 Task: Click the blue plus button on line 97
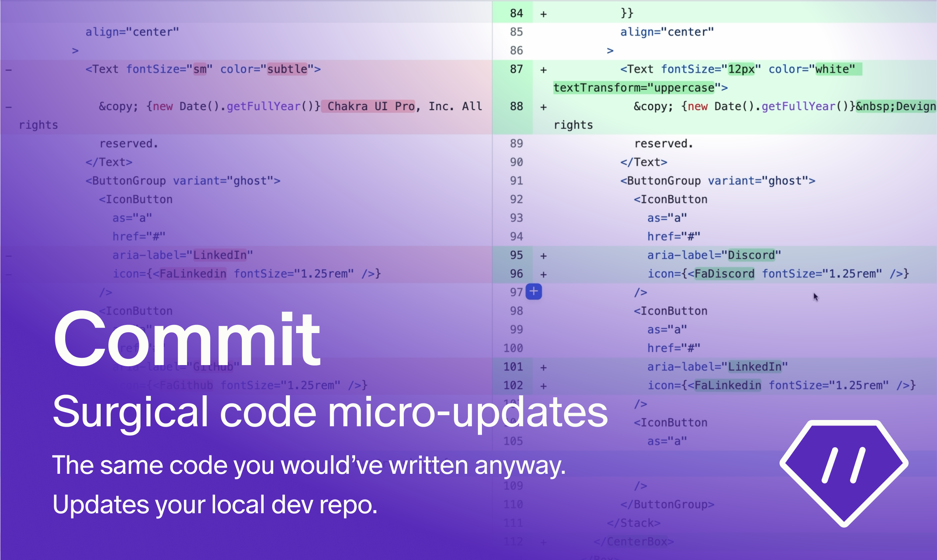[533, 292]
